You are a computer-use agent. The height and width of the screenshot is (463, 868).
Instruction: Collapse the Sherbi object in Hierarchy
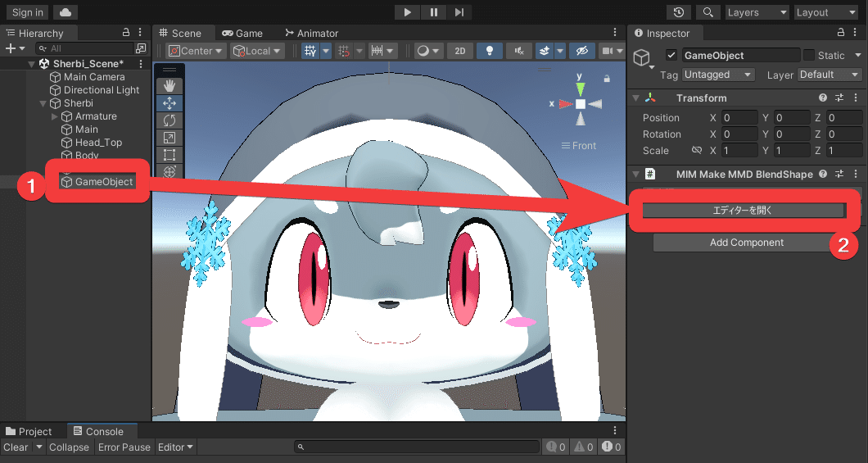43,103
